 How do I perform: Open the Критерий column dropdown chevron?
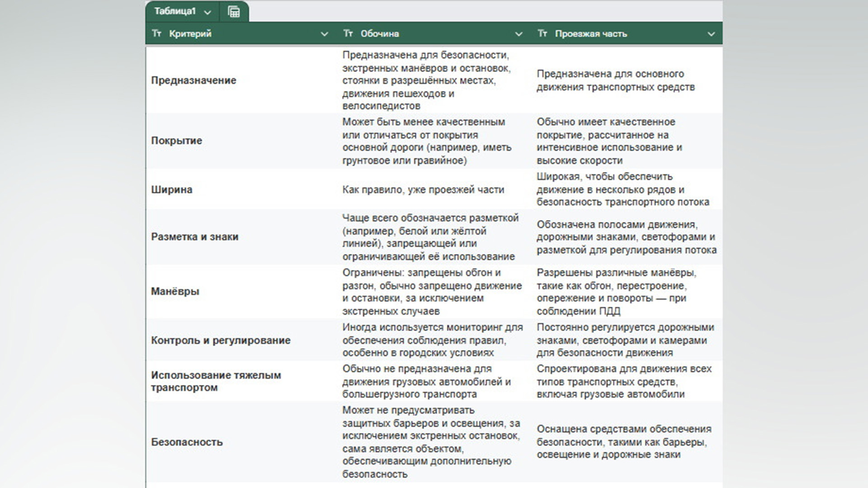(x=324, y=34)
